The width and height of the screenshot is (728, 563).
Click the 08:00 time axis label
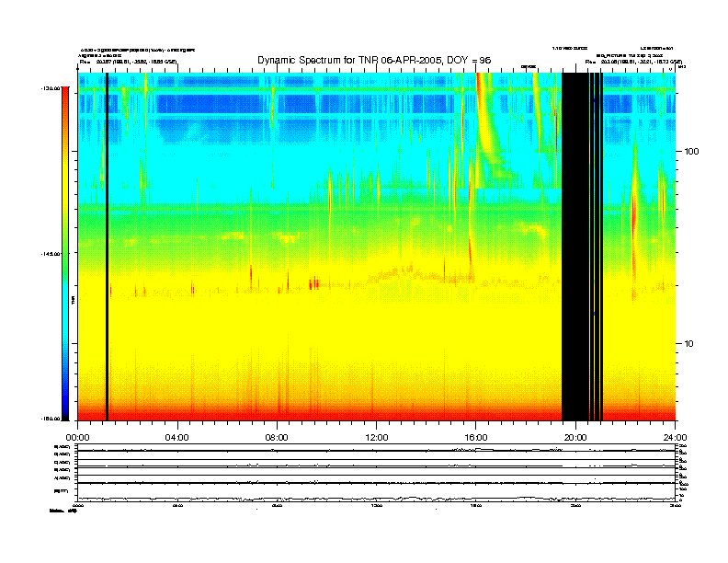pyautogui.click(x=277, y=437)
